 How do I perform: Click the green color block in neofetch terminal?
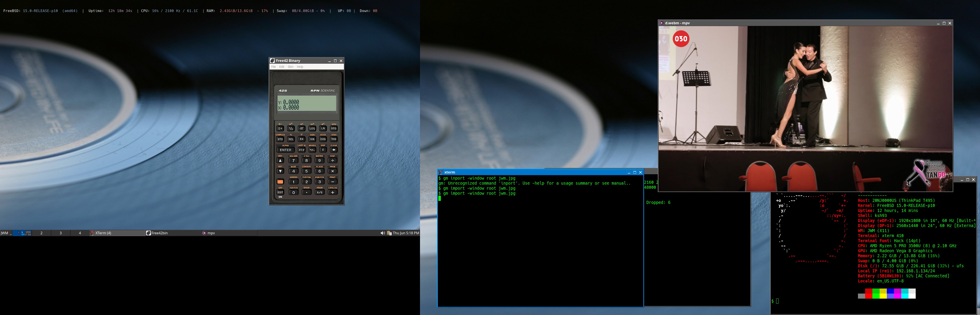876,294
